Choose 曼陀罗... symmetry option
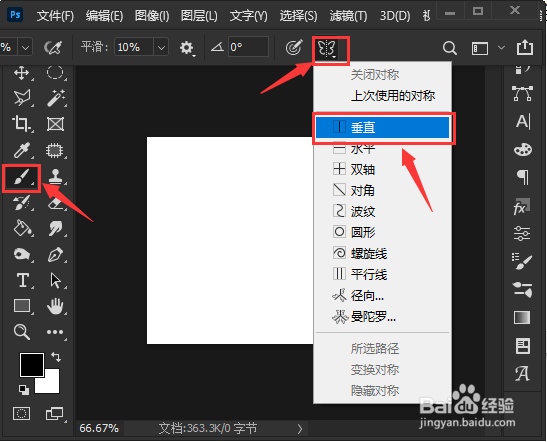The width and height of the screenshot is (547, 442). point(382,317)
